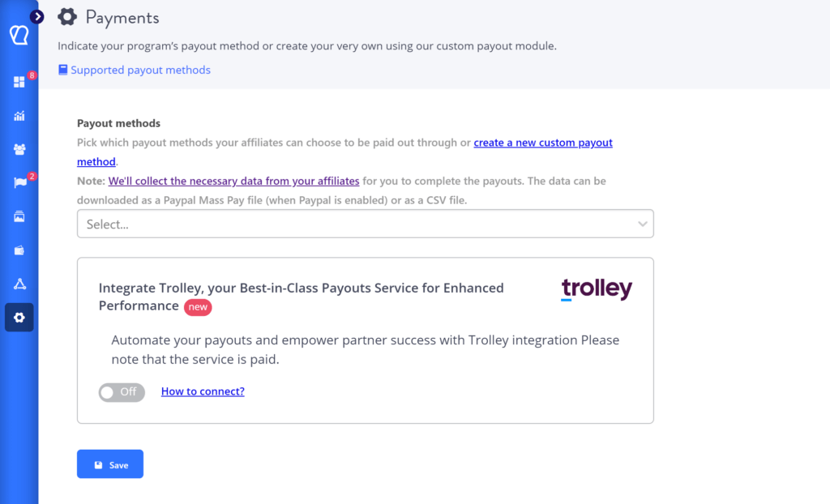
Task: Click create a new custom payout link
Action: click(542, 143)
